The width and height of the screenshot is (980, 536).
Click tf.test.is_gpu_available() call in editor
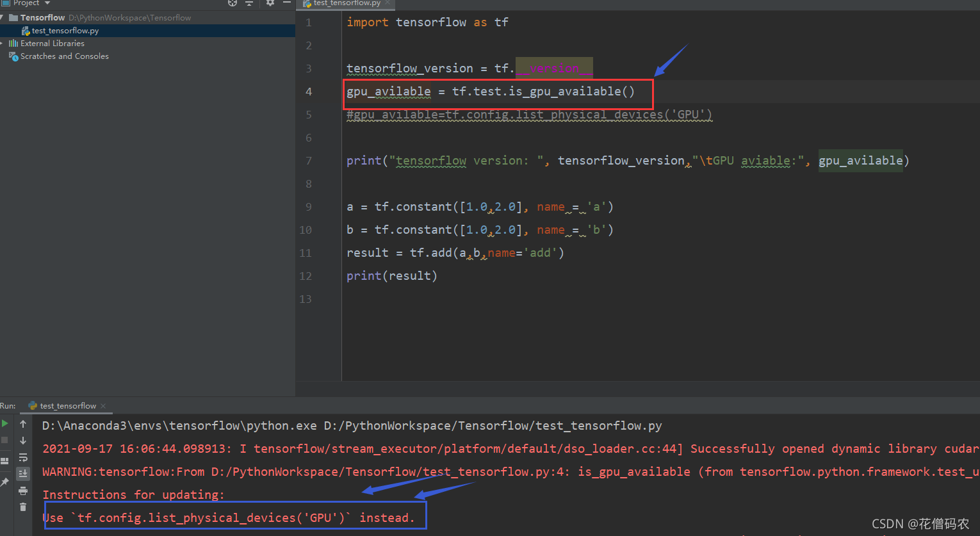point(543,92)
